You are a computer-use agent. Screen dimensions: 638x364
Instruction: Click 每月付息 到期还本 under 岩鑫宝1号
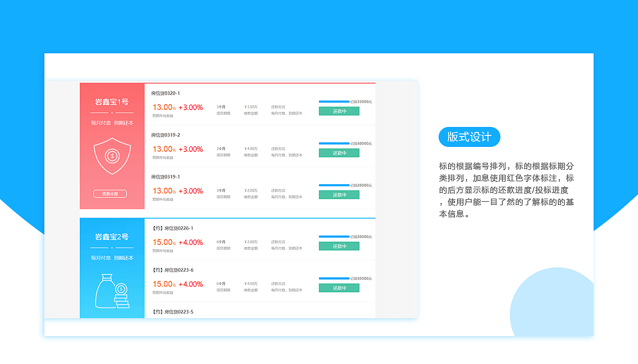click(112, 122)
